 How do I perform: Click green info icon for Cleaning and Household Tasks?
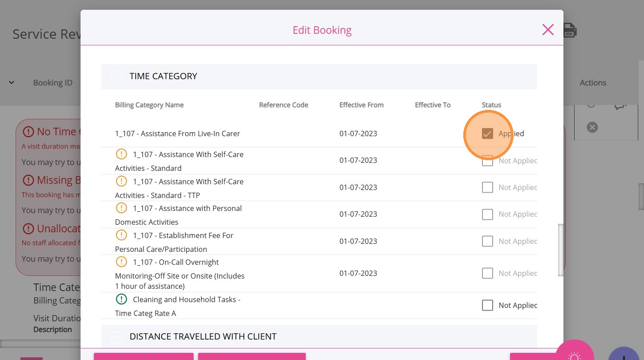122,299
